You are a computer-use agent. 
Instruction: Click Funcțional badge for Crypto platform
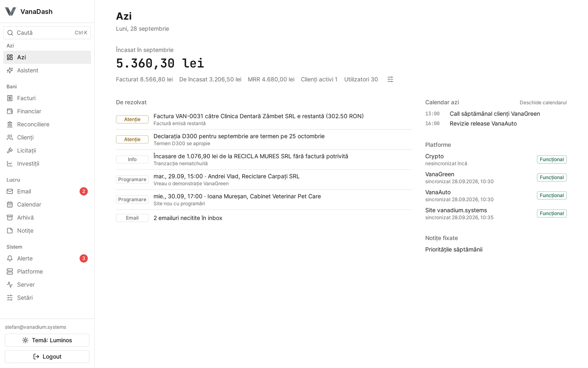tap(552, 159)
